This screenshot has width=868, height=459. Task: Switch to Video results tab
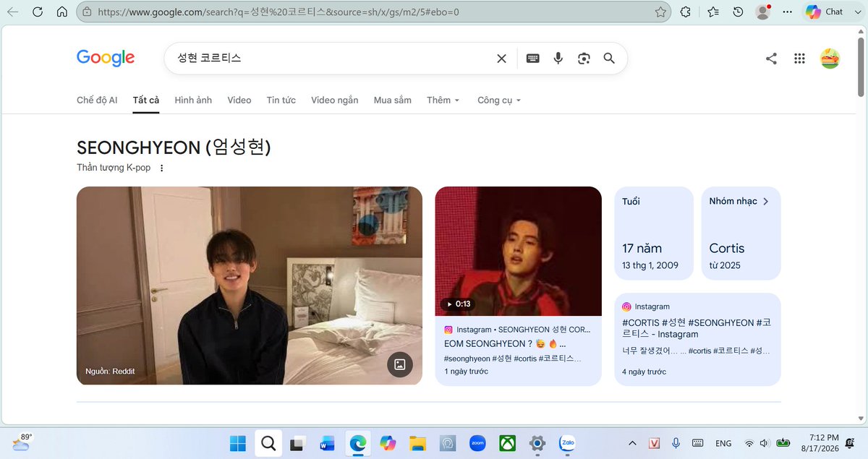(239, 100)
